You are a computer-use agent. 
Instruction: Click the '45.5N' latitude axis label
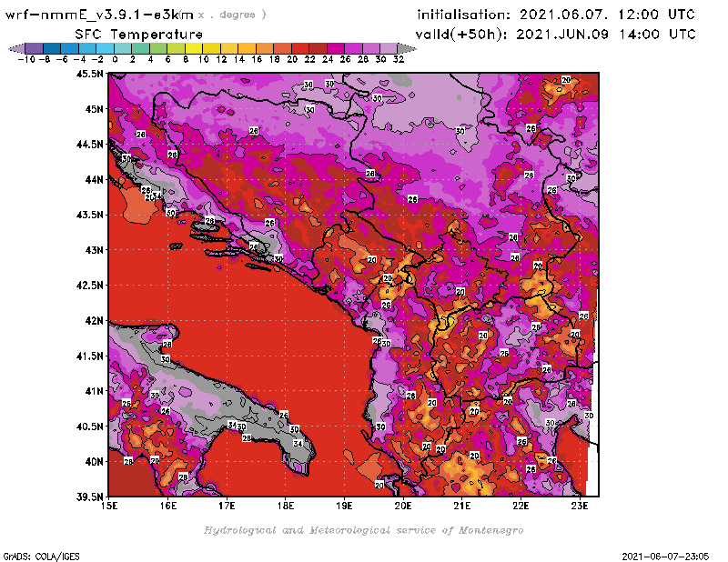pyautogui.click(x=89, y=75)
